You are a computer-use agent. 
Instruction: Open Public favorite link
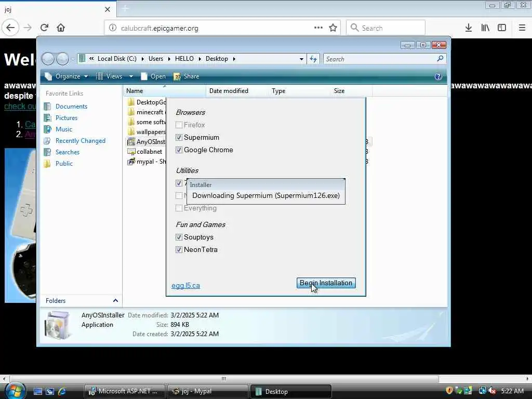click(x=64, y=164)
